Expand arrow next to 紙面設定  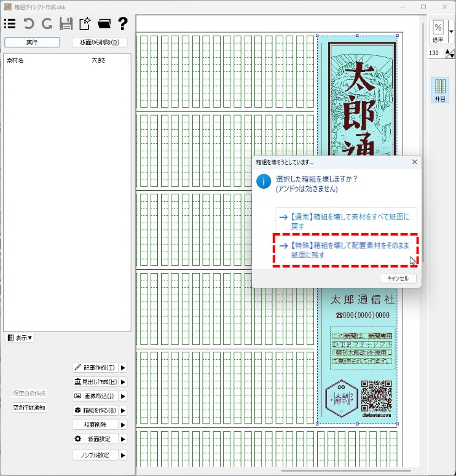123,439
